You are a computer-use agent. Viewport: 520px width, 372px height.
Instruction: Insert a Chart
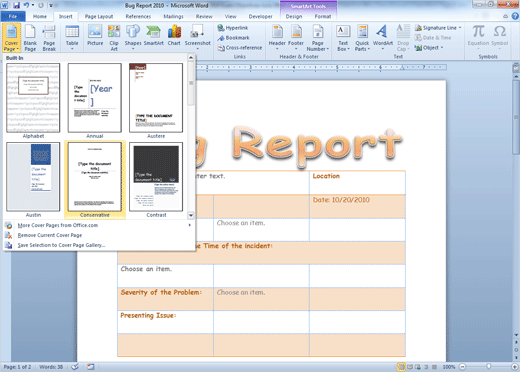point(174,36)
